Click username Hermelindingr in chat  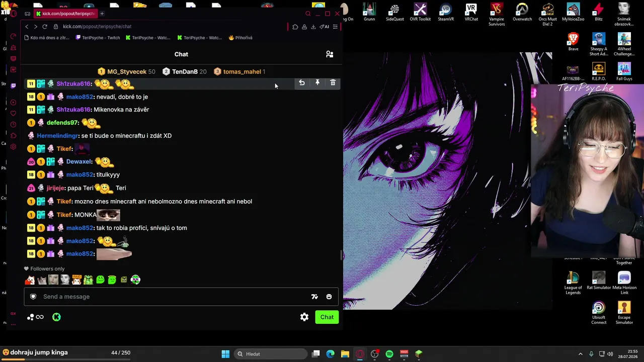pos(57,136)
